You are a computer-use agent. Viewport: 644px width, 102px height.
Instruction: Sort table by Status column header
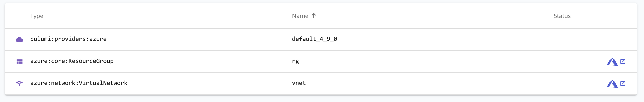562,16
